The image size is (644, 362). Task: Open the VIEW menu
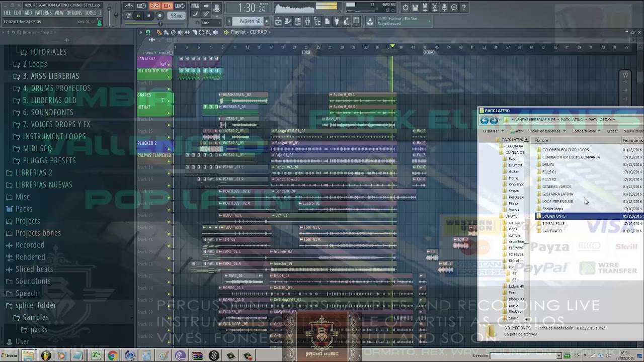click(x=59, y=13)
